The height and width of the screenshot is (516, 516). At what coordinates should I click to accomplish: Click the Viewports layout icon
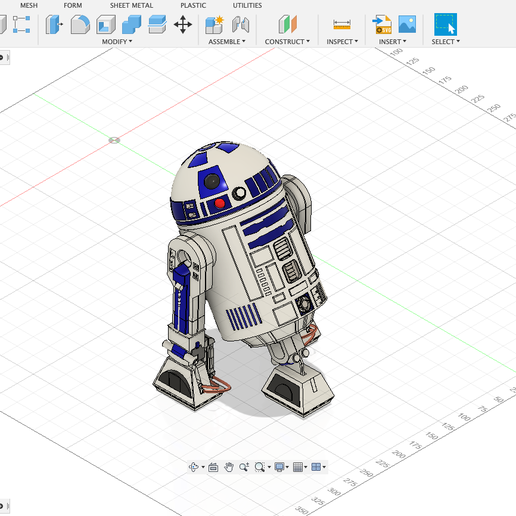coord(316,467)
